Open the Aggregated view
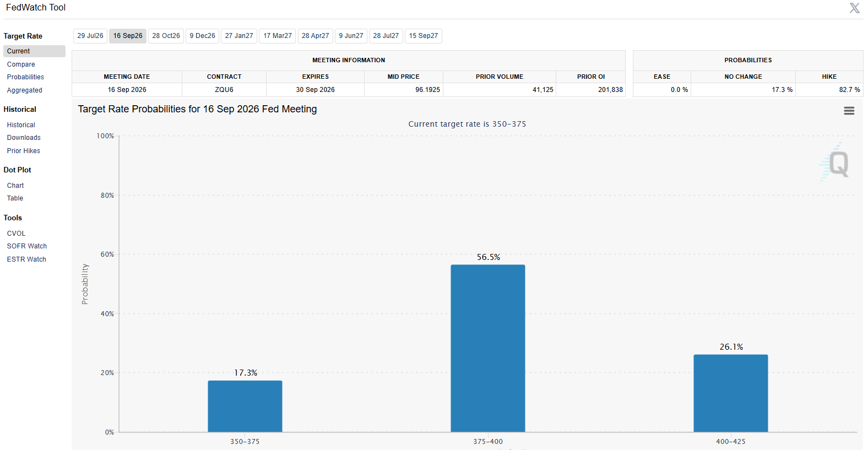The height and width of the screenshot is (450, 868). coord(24,90)
